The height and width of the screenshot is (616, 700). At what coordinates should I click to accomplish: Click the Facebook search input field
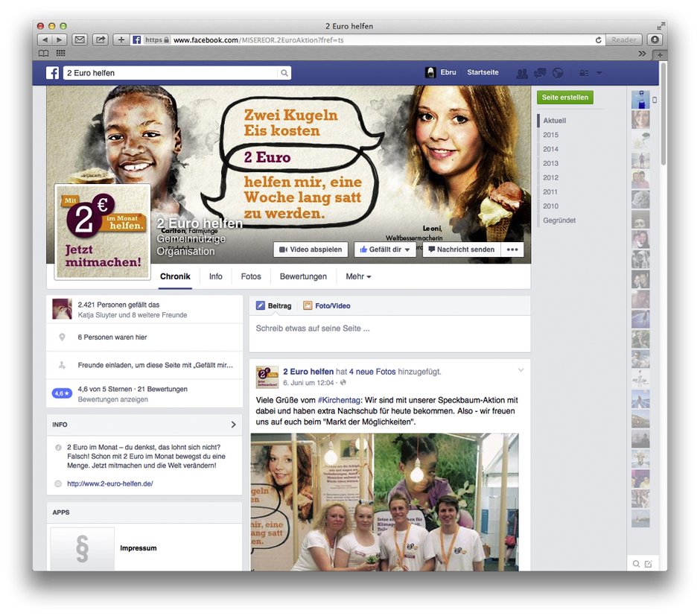(x=171, y=73)
